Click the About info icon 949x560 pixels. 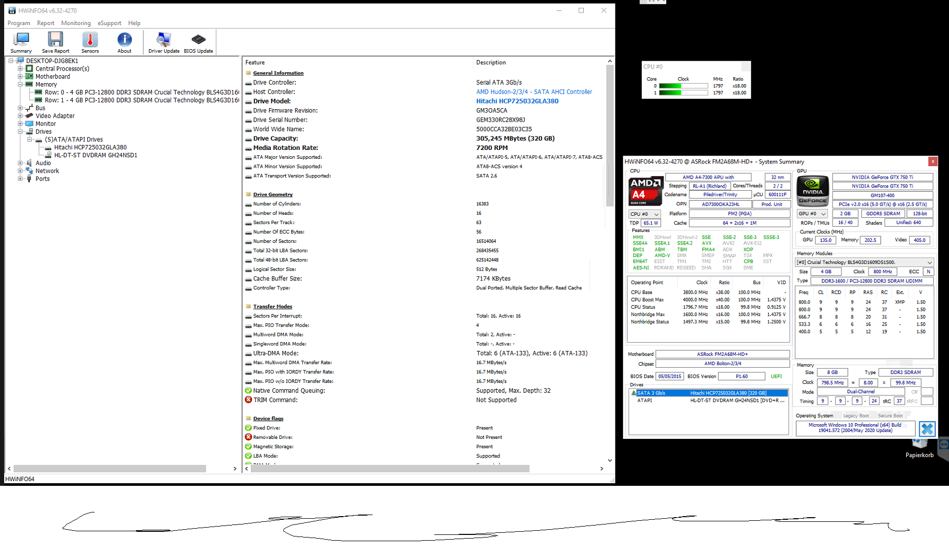(124, 40)
